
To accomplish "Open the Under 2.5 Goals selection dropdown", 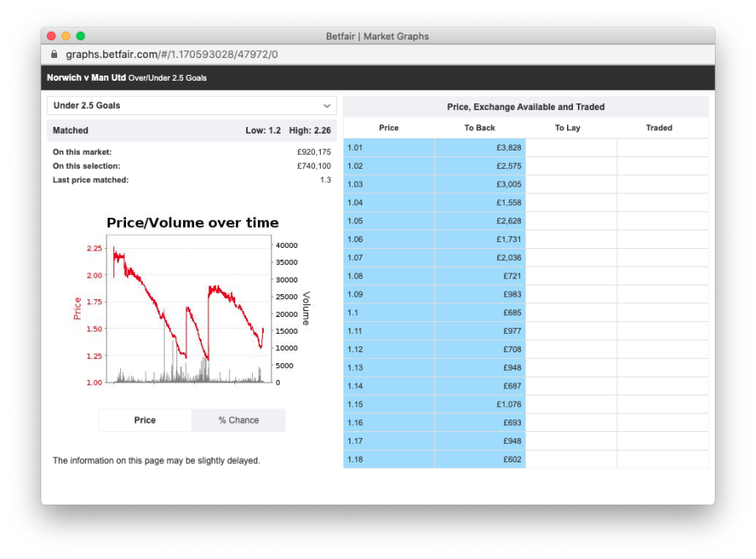I will (x=192, y=106).
